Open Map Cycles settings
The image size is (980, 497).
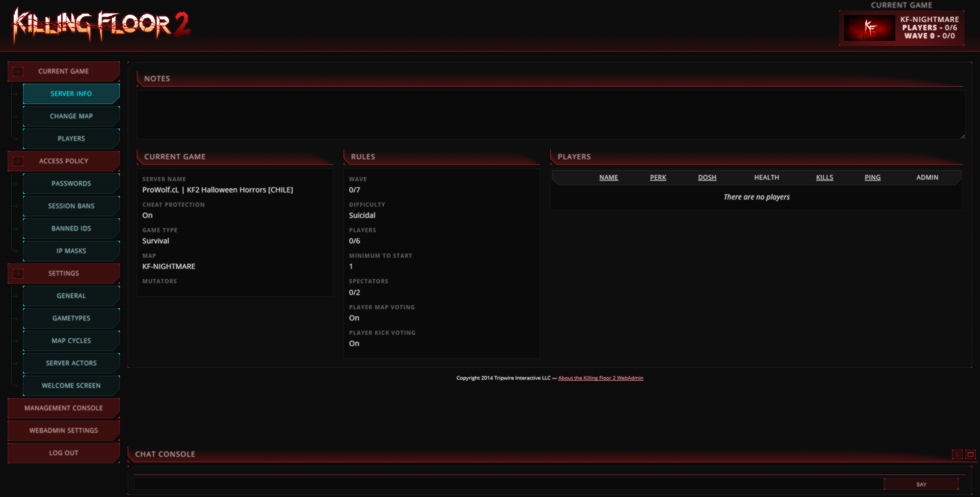tap(71, 341)
